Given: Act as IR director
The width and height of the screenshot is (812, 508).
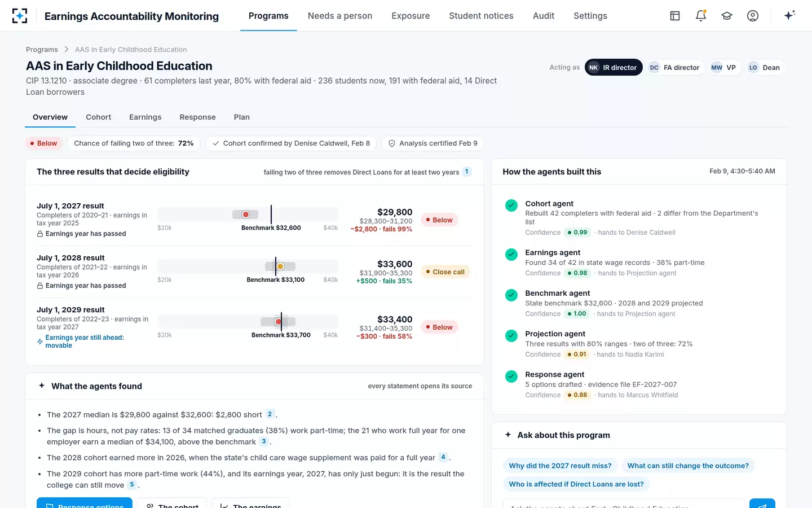Looking at the screenshot, I should 614,67.
